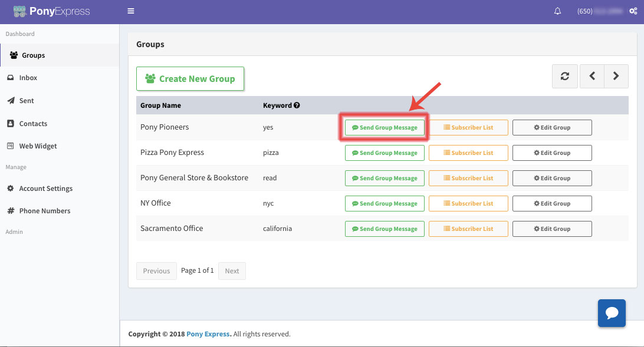Send Group Message to NY Office

[x=385, y=203]
